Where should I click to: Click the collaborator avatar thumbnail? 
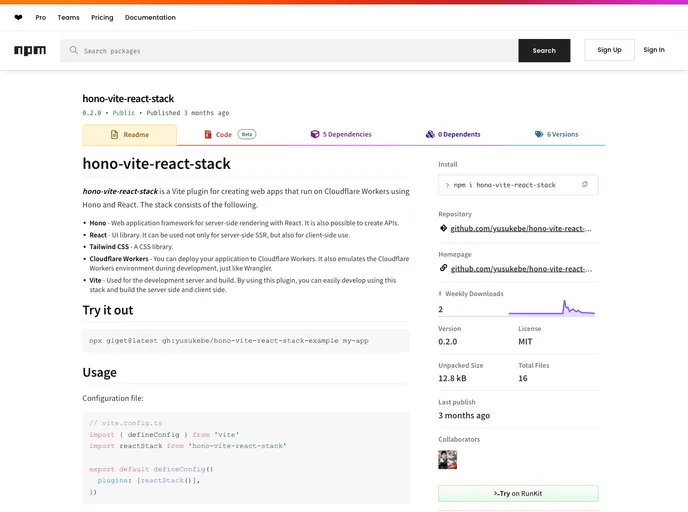point(448,460)
